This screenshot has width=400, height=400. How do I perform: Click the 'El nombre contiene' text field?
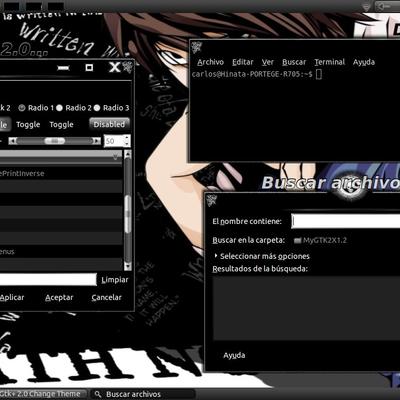point(346,221)
